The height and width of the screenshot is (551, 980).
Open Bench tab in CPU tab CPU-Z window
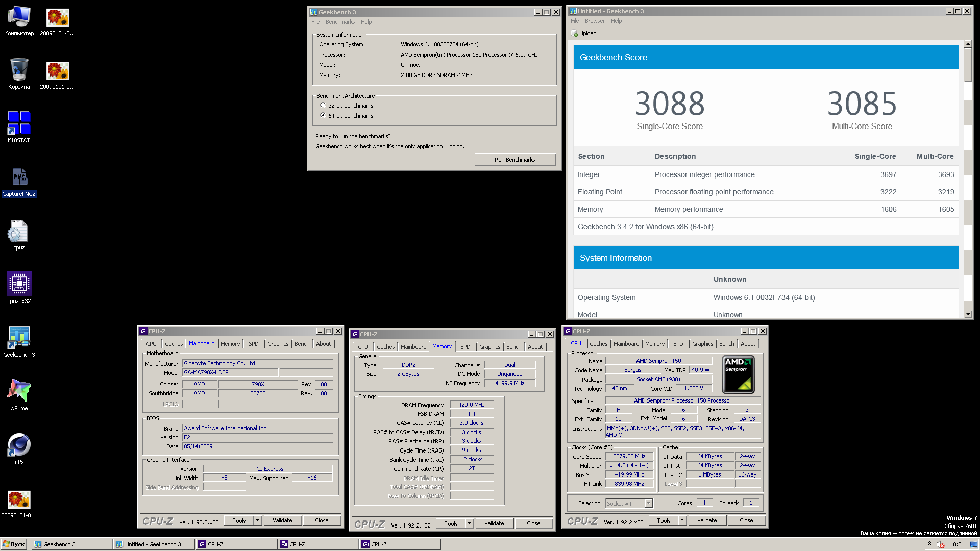coord(726,344)
